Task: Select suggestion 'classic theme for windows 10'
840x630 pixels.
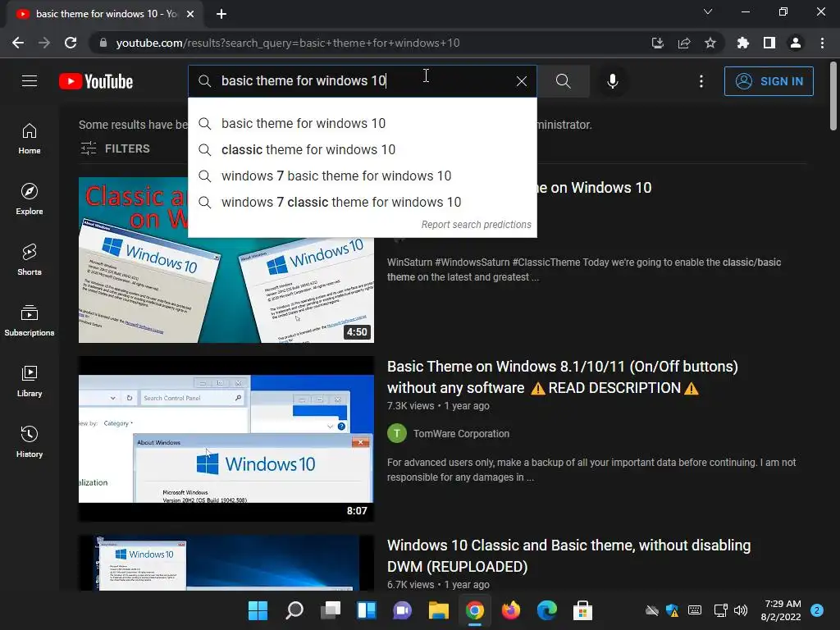Action: 362,149
